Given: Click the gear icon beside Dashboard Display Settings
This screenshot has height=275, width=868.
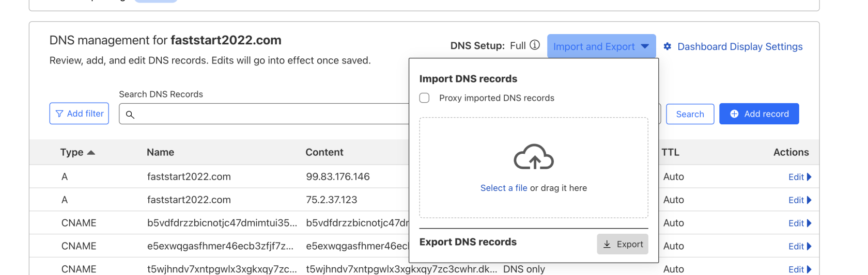Looking at the screenshot, I should click(667, 46).
